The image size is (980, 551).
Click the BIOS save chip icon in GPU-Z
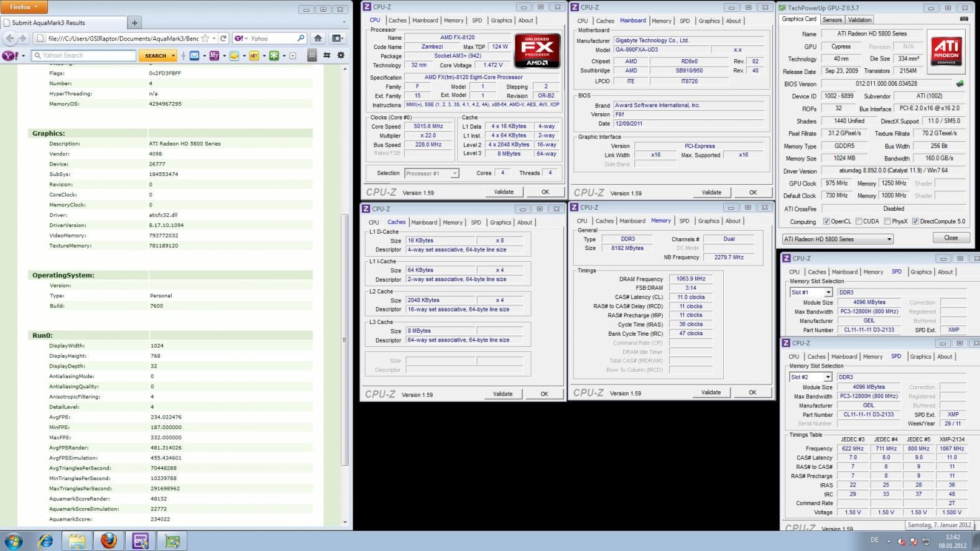point(960,83)
